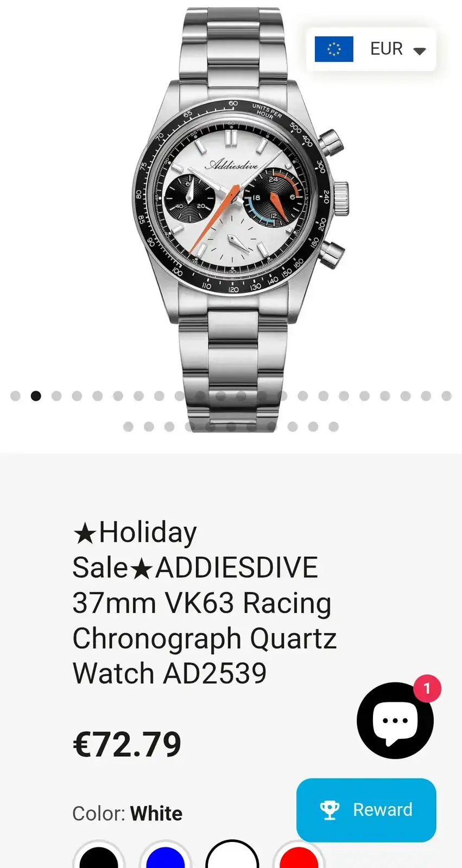Viewport: 462px width, 868px height.
Task: Jump to the third gallery dot
Action: 56,396
